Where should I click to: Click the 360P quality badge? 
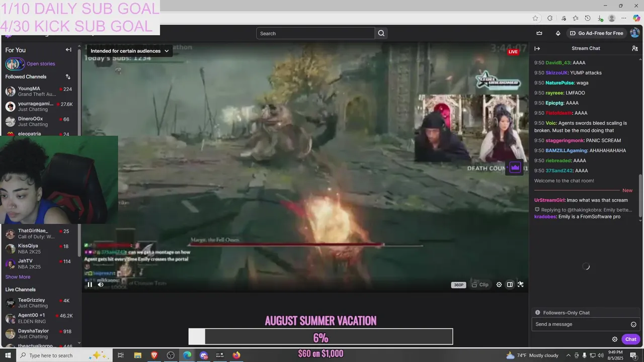point(458,285)
